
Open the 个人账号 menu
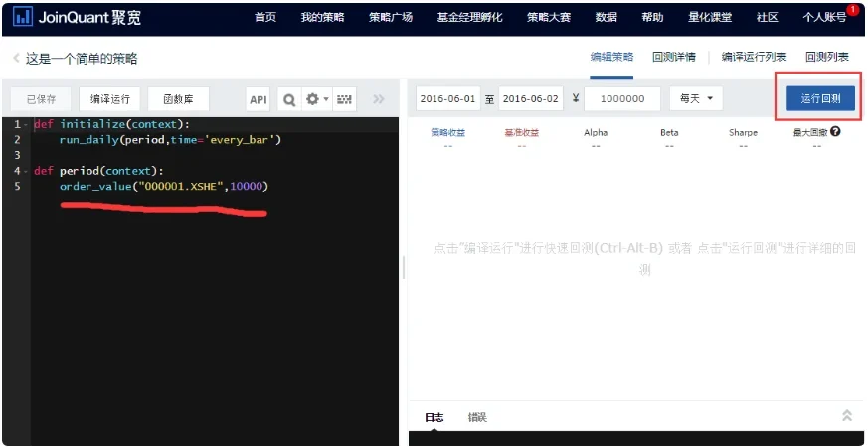click(824, 17)
